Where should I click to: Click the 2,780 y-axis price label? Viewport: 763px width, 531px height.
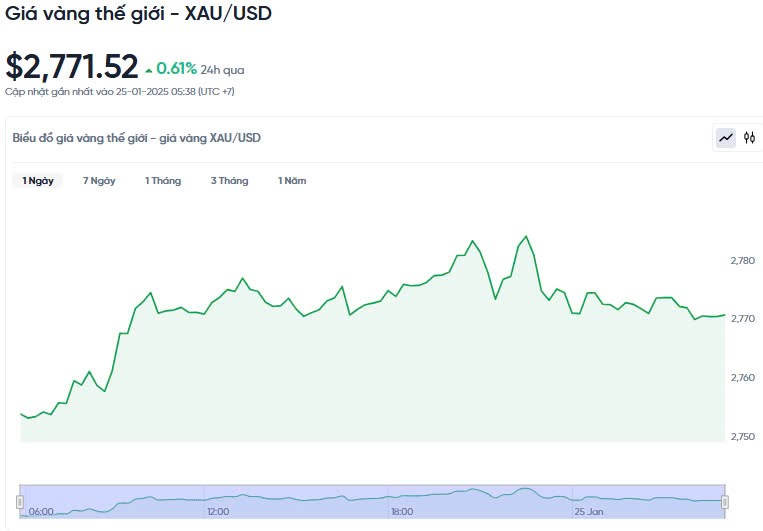(x=743, y=261)
